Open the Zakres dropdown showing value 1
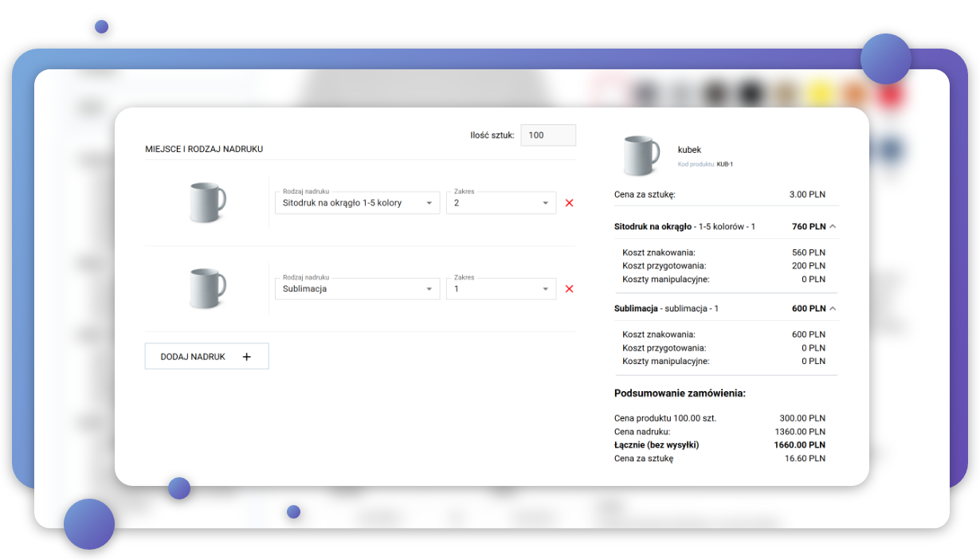980x560 pixels. (x=500, y=289)
